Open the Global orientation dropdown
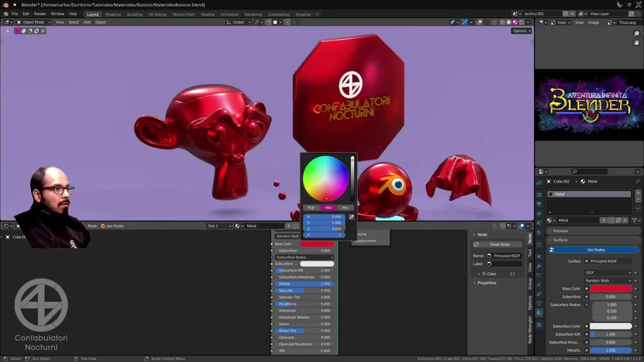The width and height of the screenshot is (644, 362). click(238, 22)
